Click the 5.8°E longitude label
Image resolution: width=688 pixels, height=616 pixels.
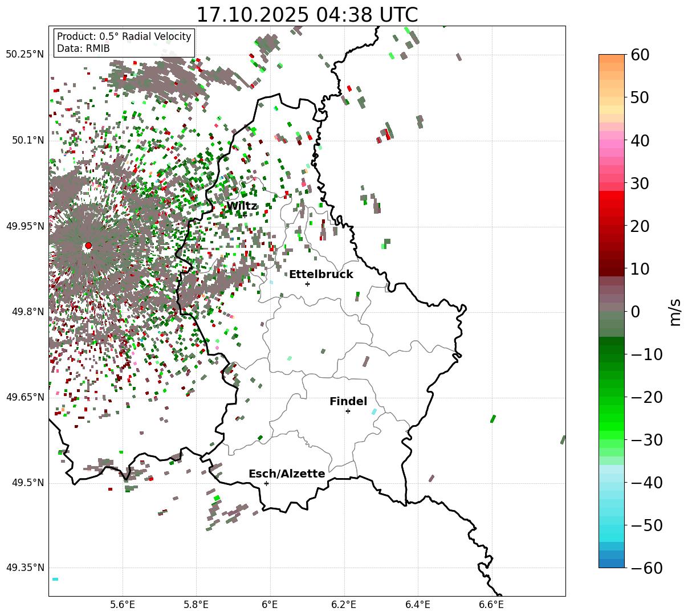(x=196, y=605)
